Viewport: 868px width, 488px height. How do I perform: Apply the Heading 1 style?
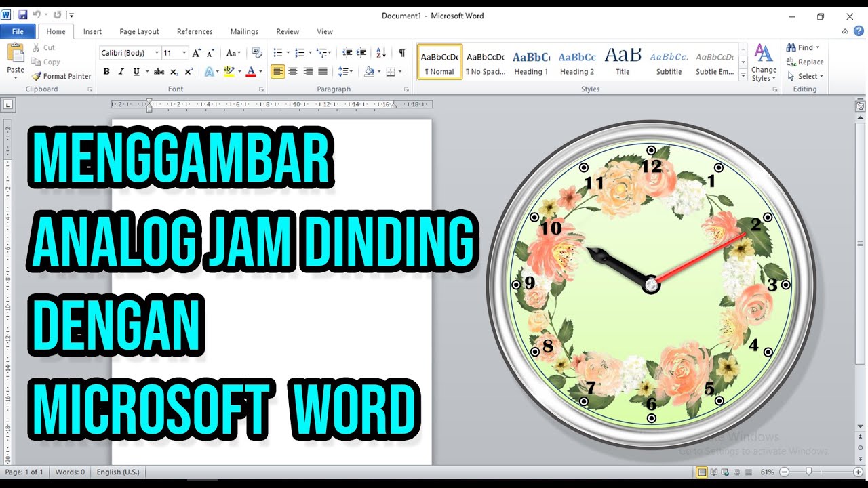[531, 62]
